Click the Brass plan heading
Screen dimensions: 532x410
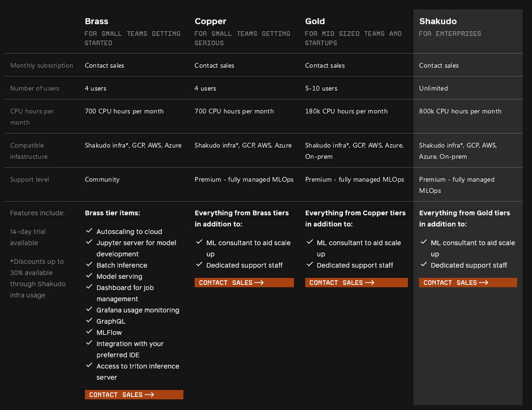coord(97,21)
